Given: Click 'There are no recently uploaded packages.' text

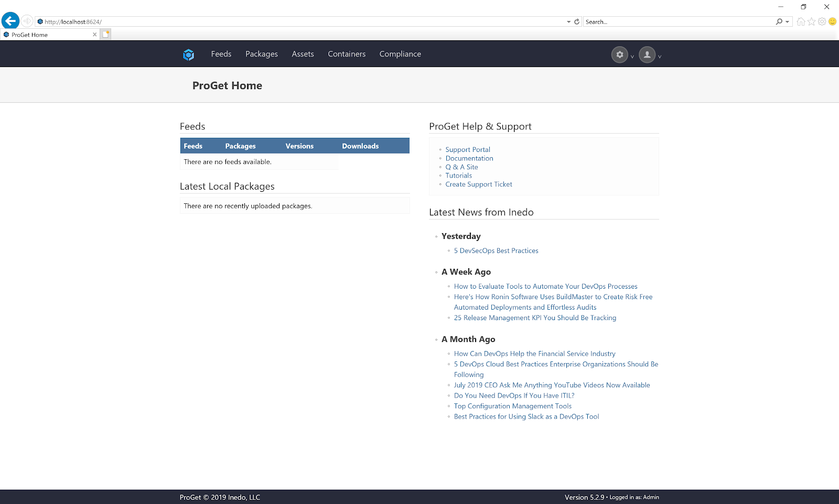Looking at the screenshot, I should point(248,206).
